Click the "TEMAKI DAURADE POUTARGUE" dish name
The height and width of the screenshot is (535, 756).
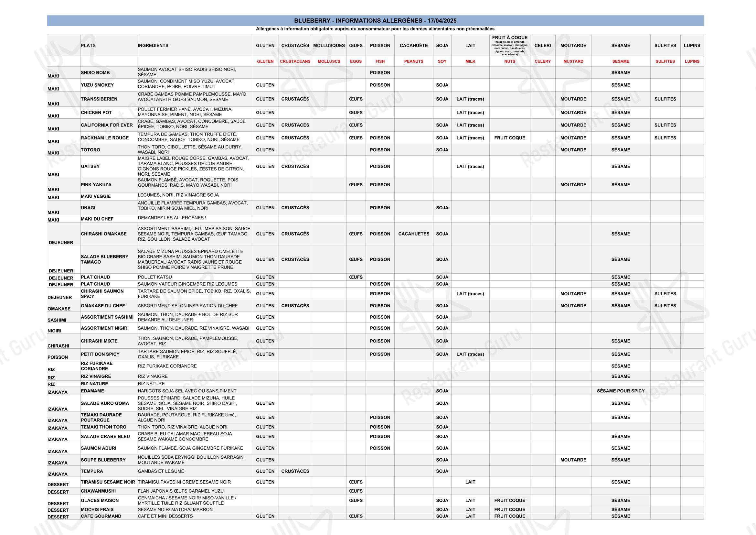click(x=101, y=418)
